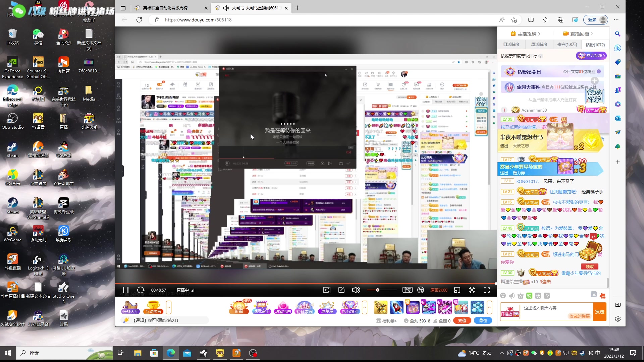644x362 pixels.
Task: Click the stream refresh icon
Action: [141, 290]
